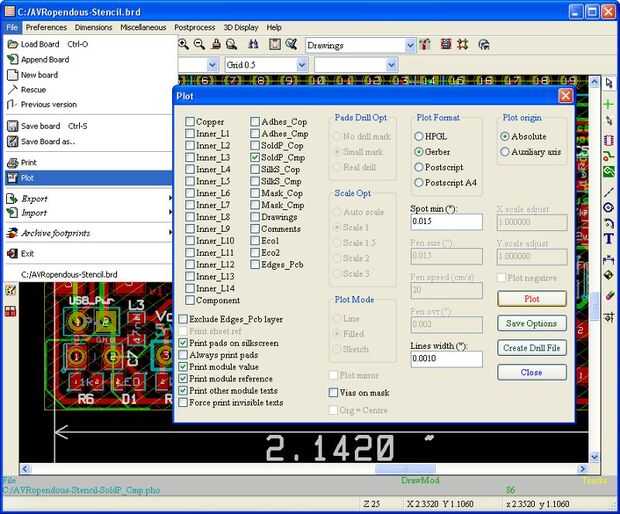Open the Drawings layer dropdown

(410, 45)
